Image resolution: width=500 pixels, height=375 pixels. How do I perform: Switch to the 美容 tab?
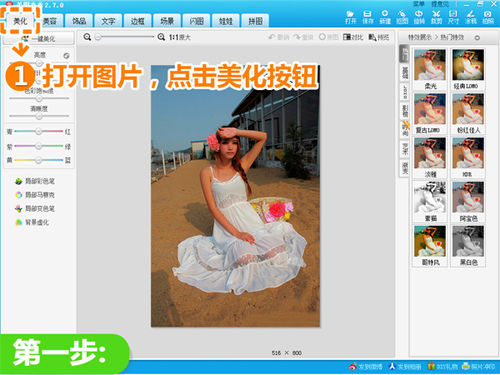(50, 21)
